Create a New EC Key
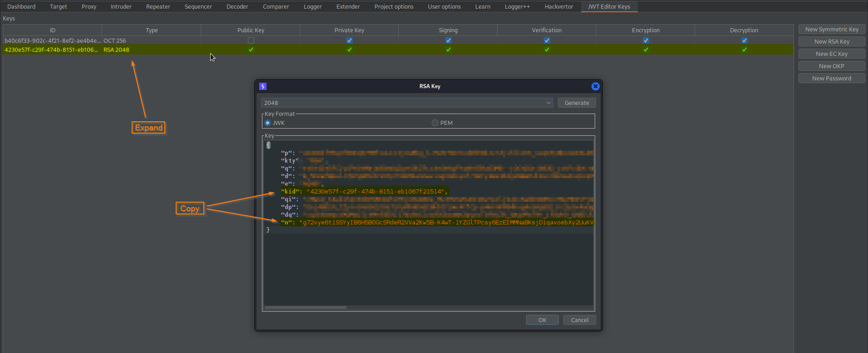This screenshot has height=353, width=868. (832, 54)
